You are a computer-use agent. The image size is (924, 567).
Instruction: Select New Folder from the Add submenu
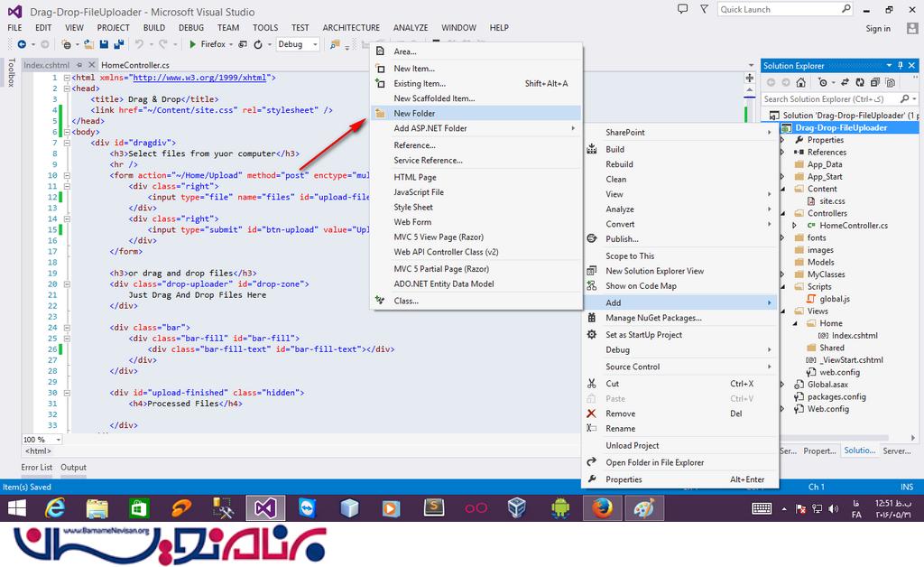tap(414, 113)
